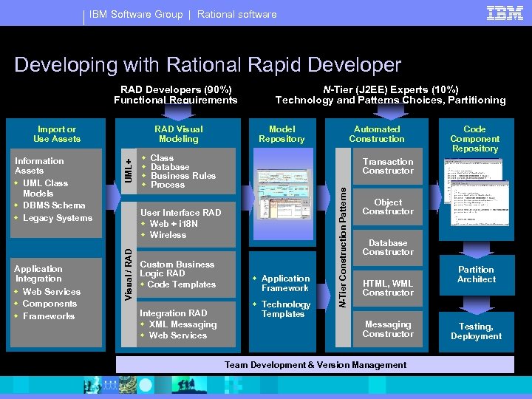
Task: Click the 'Application Integration' label
Action: (38, 273)
